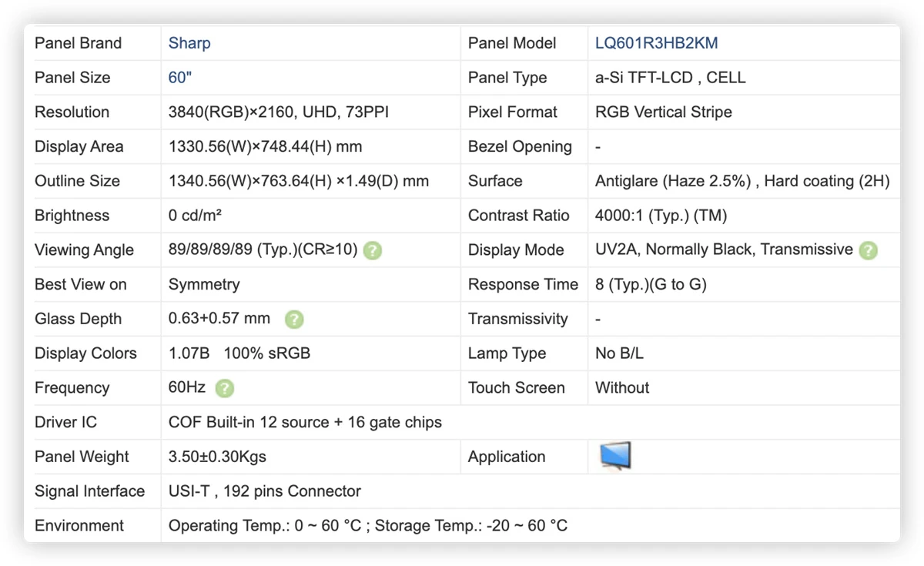Click the Panel Weight value 3.50±0.30Kgs
924x566 pixels.
pyautogui.click(x=217, y=457)
